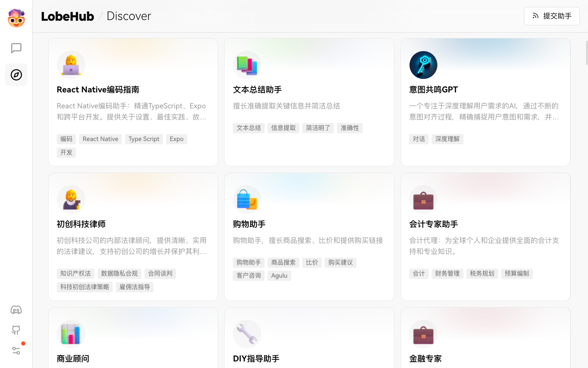Click the 初创科技律师 judge avatar icon
Screen dimensions: 588x368
coord(71,200)
